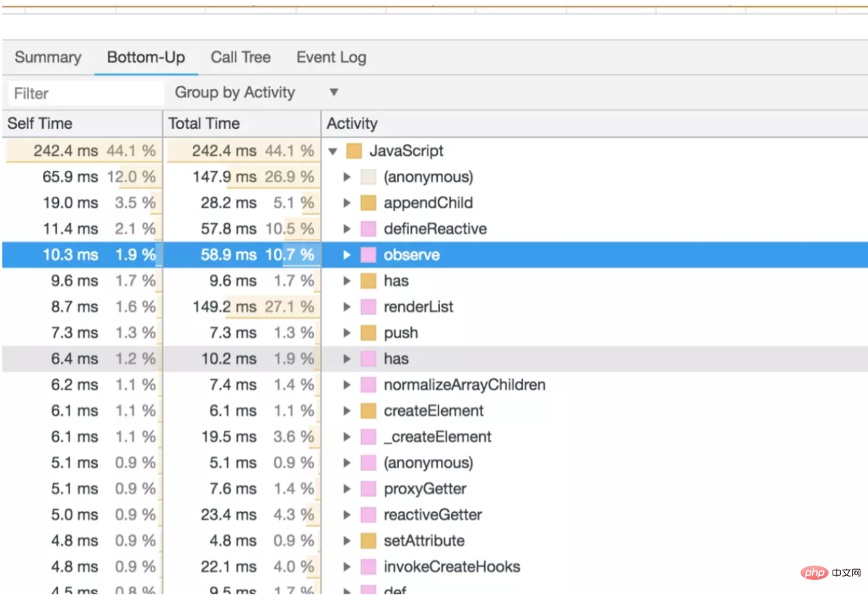Expand the defineReactive row
Image resolution: width=868 pixels, height=595 pixels.
[x=347, y=229]
